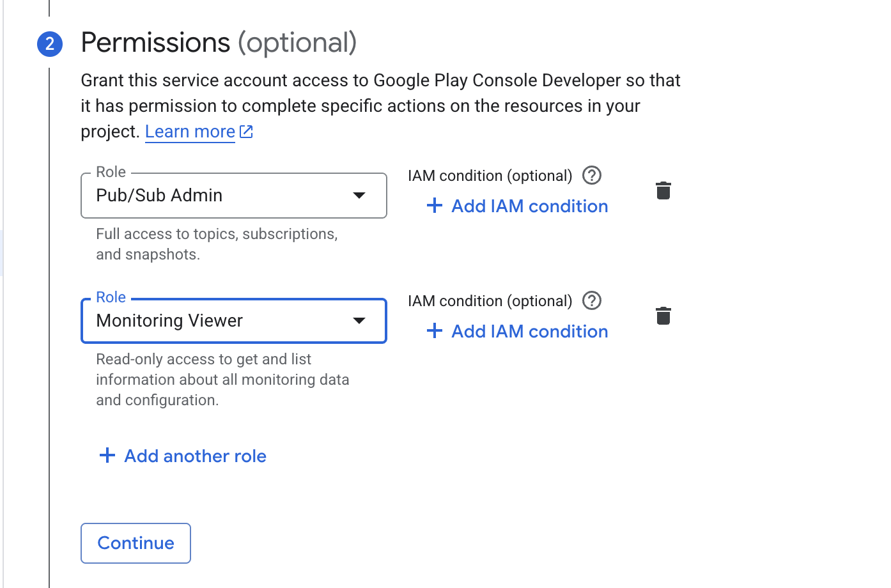
Task: Open the Learn more link
Action: click(190, 132)
